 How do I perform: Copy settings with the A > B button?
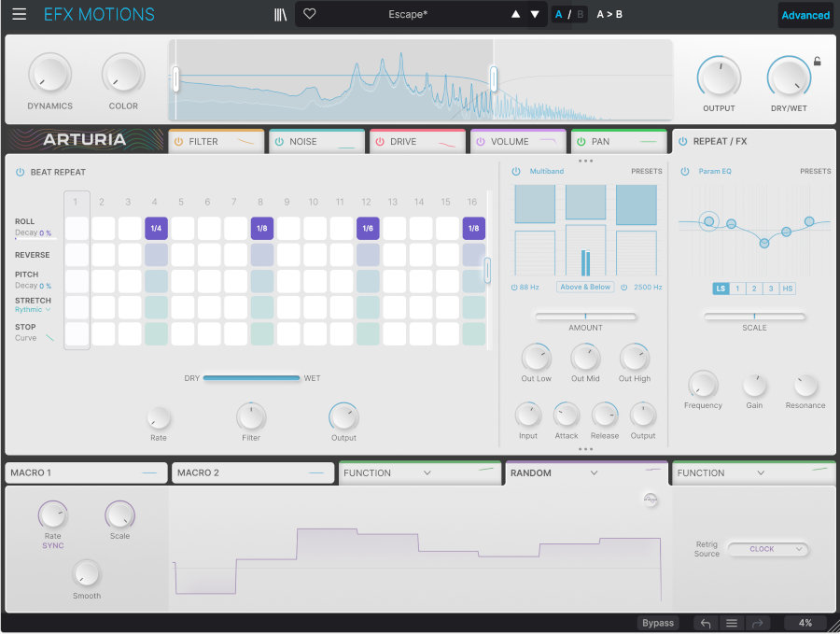[x=609, y=14]
